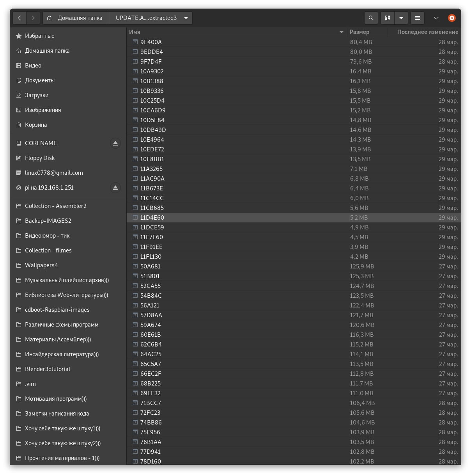This screenshot has width=471, height=476.
Task: Select the file named 11A3265
Action: [x=151, y=169]
